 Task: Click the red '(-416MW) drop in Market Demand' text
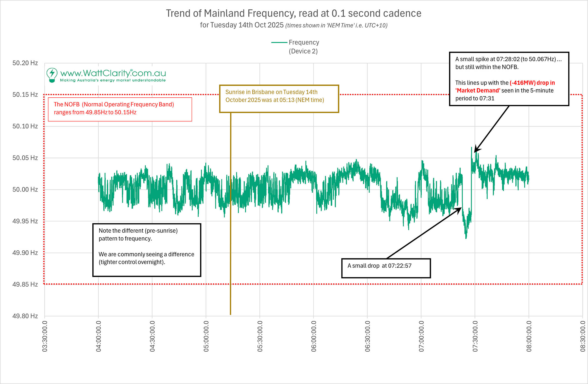(x=532, y=83)
